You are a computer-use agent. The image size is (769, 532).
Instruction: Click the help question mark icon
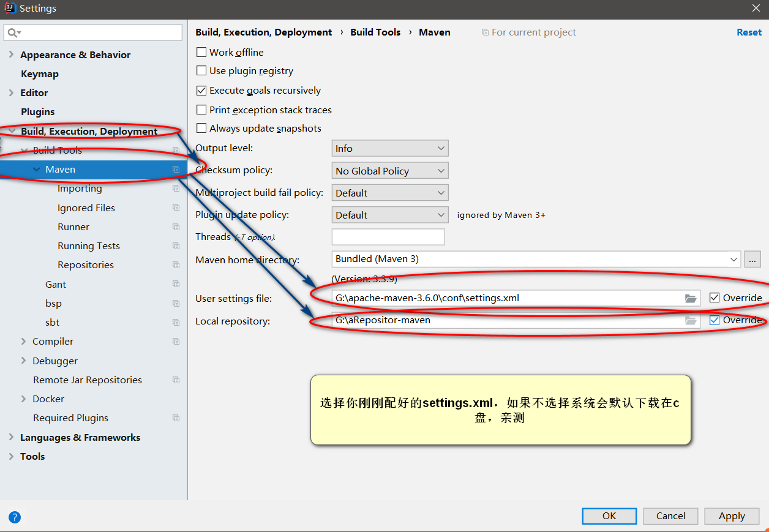(x=15, y=517)
